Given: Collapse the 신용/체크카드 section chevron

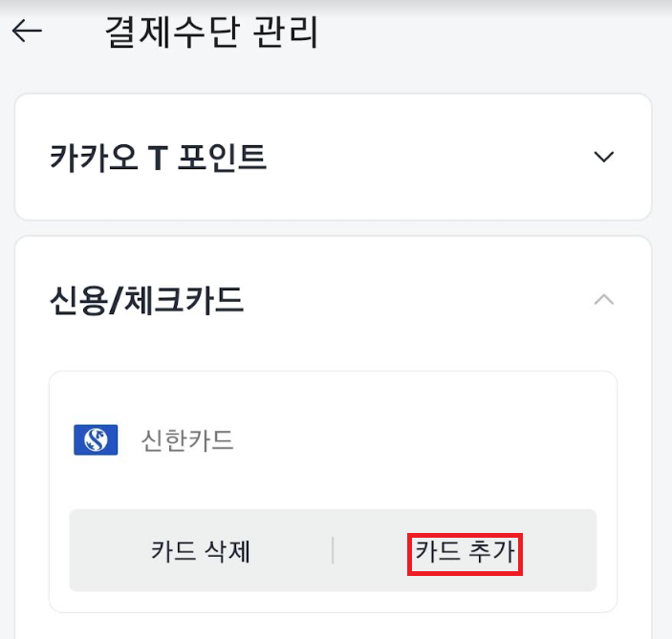Looking at the screenshot, I should coord(604,299).
